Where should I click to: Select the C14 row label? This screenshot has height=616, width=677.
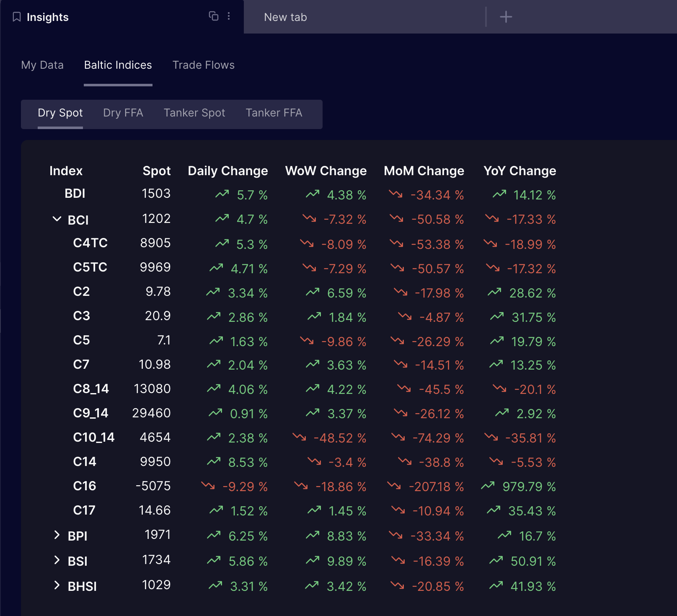click(x=85, y=462)
